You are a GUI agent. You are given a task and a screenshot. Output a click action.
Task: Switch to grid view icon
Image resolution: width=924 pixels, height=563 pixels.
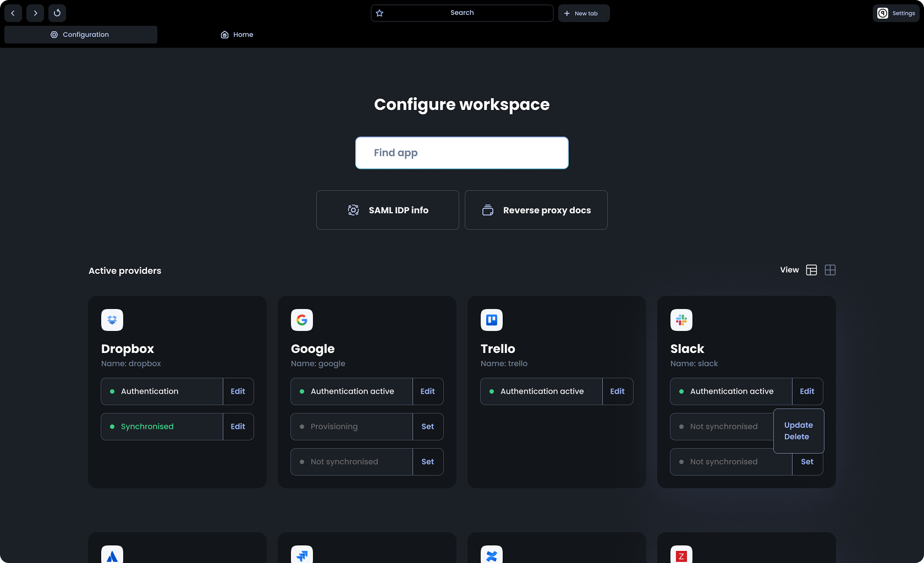tap(831, 270)
